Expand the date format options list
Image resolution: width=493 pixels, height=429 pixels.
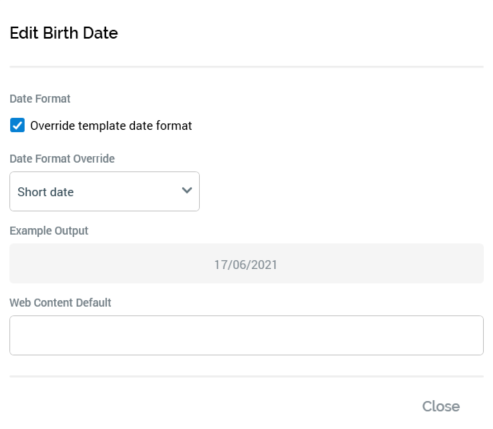coord(105,191)
